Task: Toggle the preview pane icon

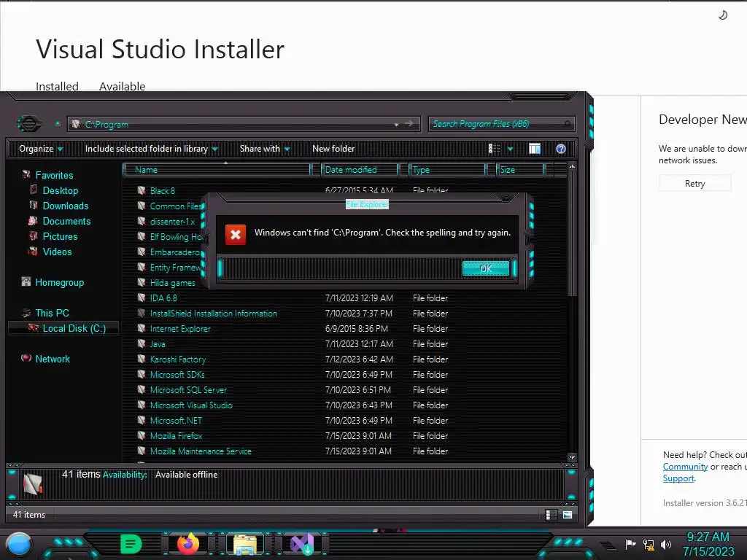Action: pyautogui.click(x=535, y=149)
